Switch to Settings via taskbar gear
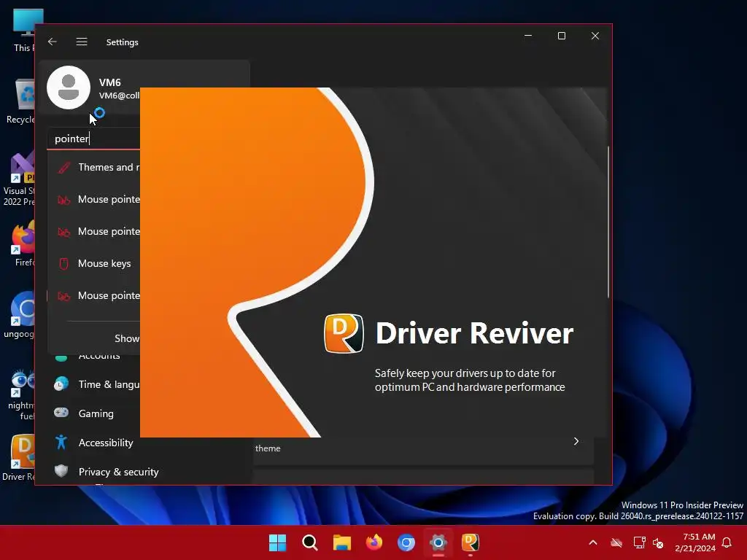Viewport: 747px width, 560px height. (x=438, y=542)
